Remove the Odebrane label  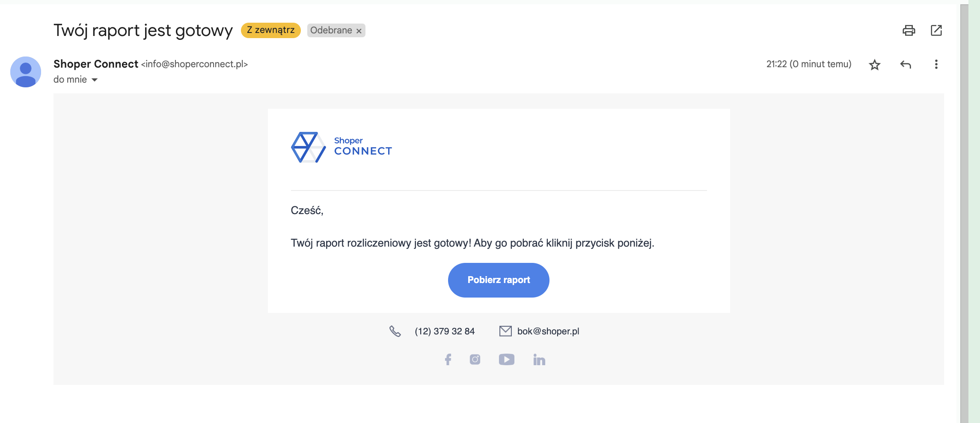[359, 31]
